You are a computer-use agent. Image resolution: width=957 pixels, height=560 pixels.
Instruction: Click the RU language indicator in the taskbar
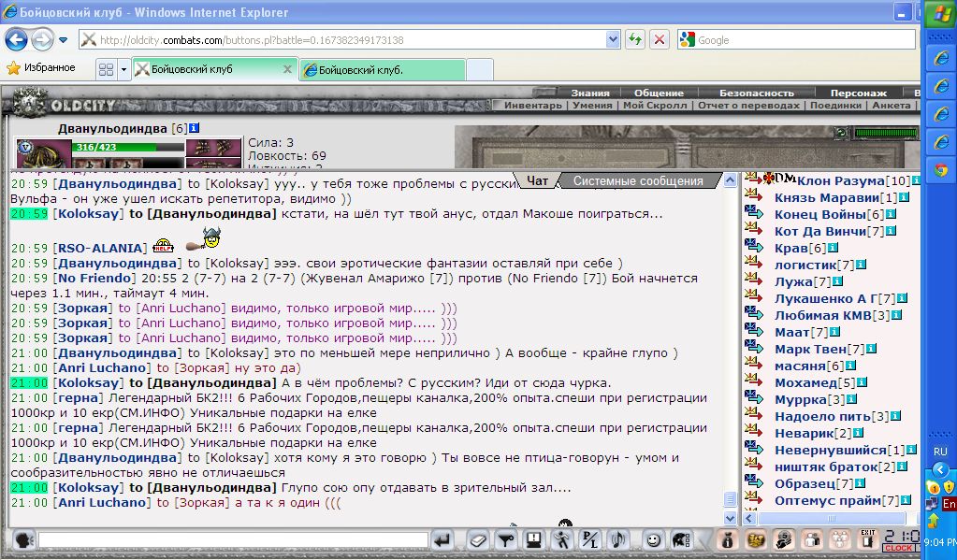pos(940,452)
